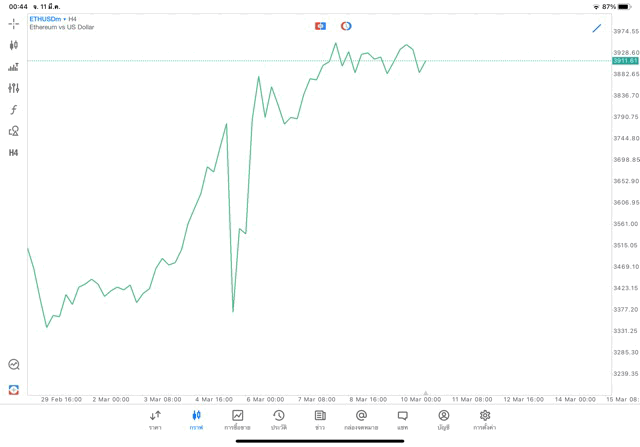Open the กล่องจดหมาย mailbox tab

point(361,420)
